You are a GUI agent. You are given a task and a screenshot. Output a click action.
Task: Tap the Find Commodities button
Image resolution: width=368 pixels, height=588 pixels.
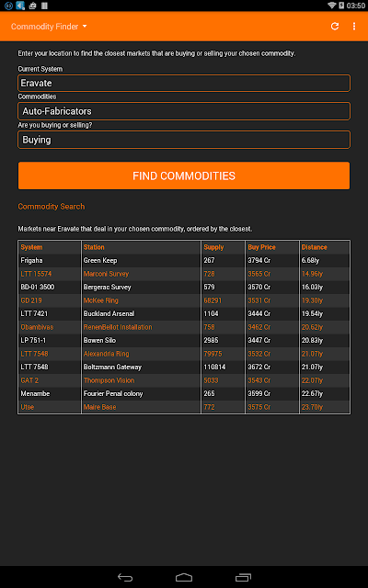tap(184, 175)
